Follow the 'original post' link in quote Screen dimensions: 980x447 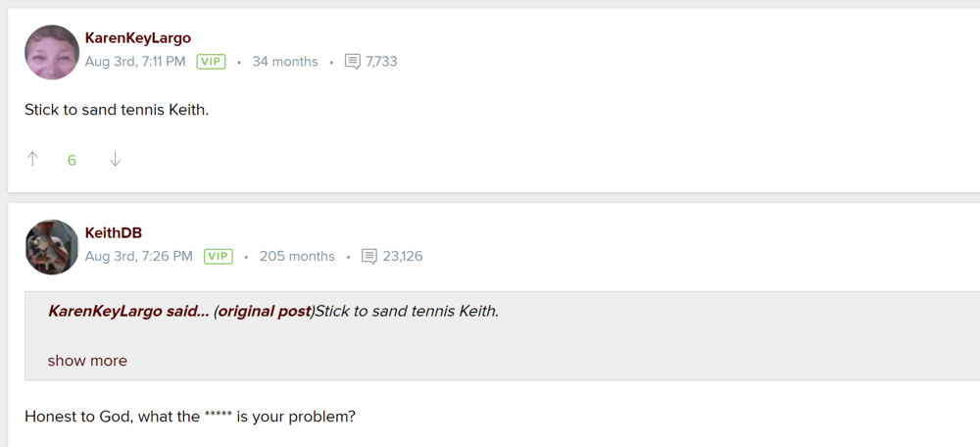point(263,312)
